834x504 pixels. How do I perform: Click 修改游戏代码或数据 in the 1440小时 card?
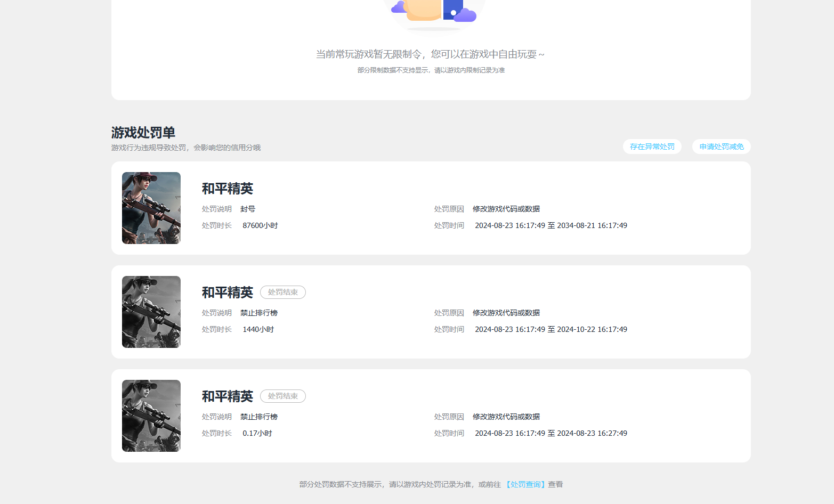(506, 313)
